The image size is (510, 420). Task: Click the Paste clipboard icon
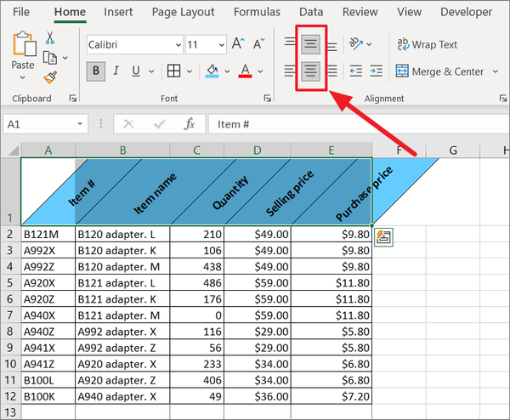(25, 44)
